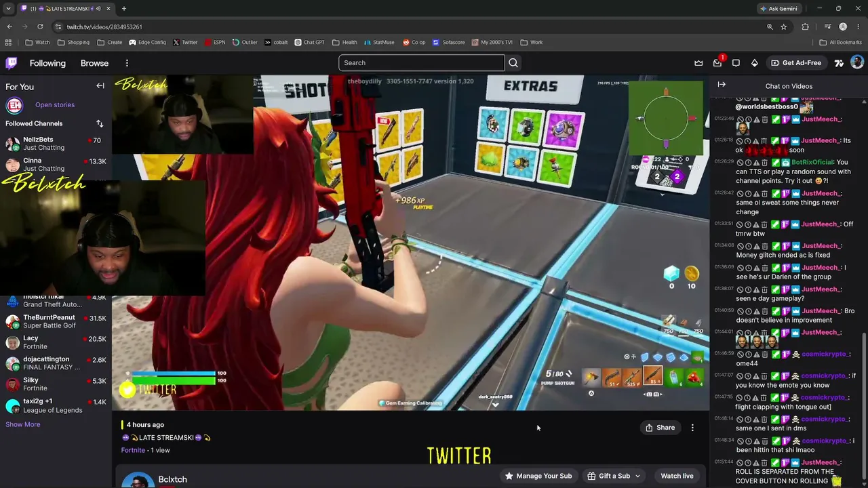Open the Watch bookmarks folder
Screen dimensions: 868x488
pyautogui.click(x=37, y=42)
